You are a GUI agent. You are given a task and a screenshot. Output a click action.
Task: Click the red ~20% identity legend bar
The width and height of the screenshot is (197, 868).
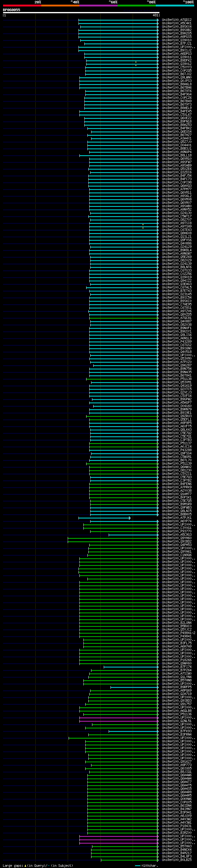tap(22, 6)
